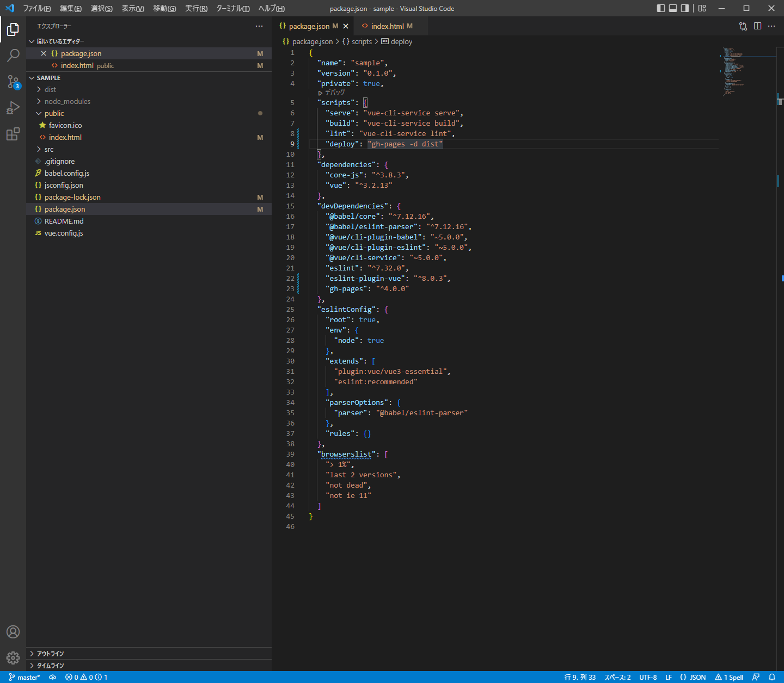
Task: Open Source Control view with 3 badge
Action: pyautogui.click(x=13, y=82)
